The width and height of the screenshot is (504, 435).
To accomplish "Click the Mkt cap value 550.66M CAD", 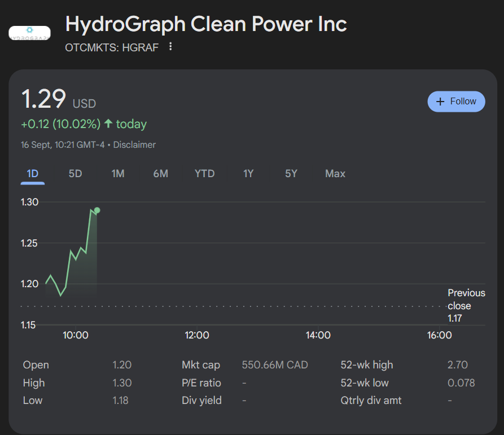I will click(275, 365).
